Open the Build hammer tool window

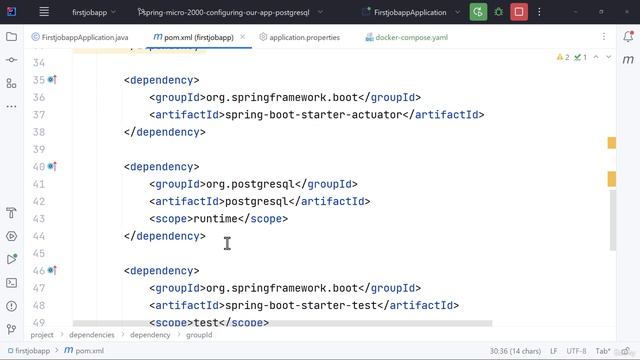point(11,213)
